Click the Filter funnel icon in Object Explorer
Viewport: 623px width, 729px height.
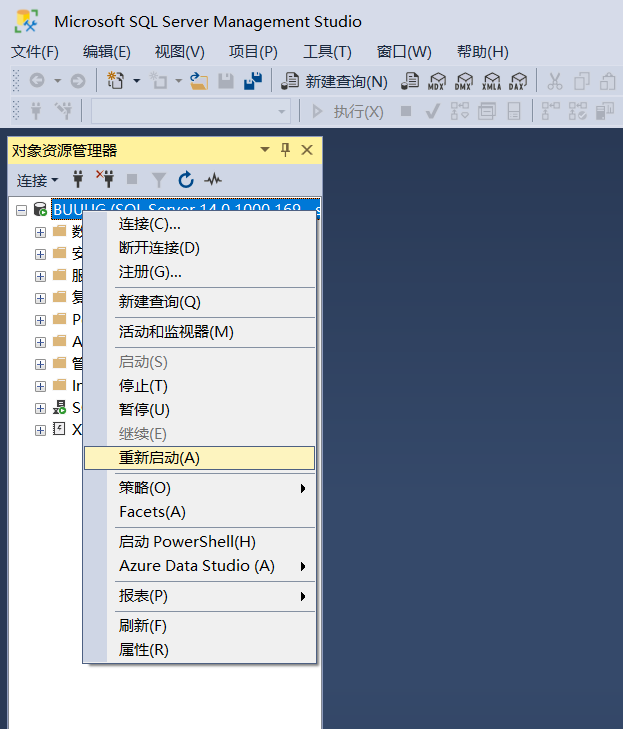pyautogui.click(x=159, y=179)
